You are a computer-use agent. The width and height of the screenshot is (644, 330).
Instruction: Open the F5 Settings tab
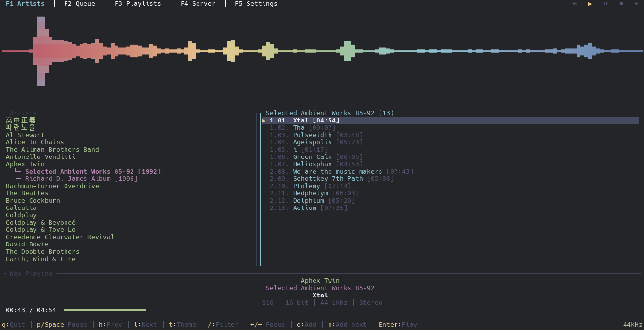point(256,4)
